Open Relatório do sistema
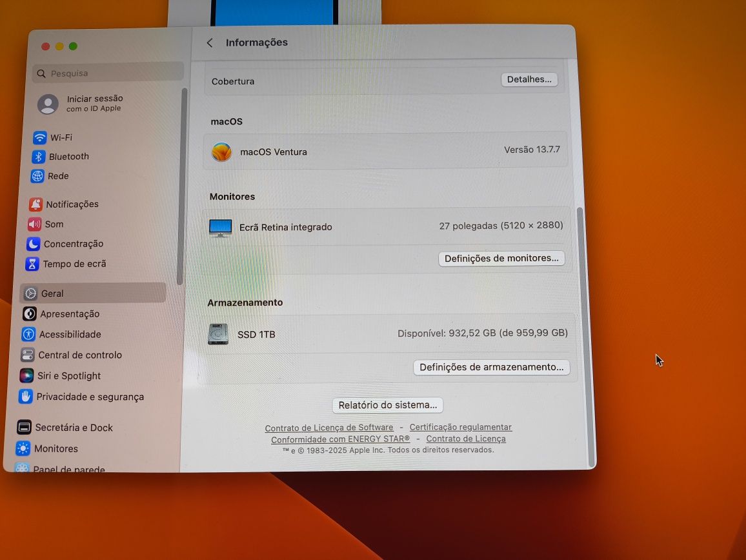Screen dimensions: 746x560 pos(388,405)
